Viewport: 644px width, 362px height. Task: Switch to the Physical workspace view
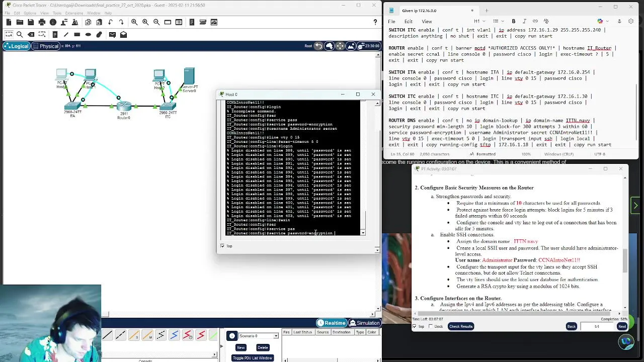(45, 46)
